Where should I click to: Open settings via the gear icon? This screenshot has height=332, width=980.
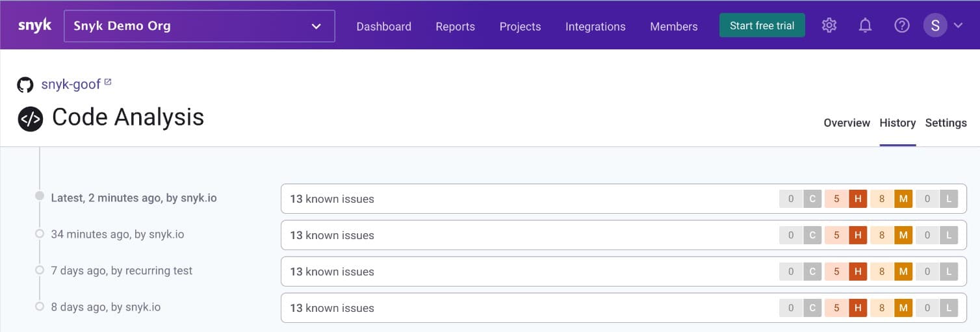829,25
